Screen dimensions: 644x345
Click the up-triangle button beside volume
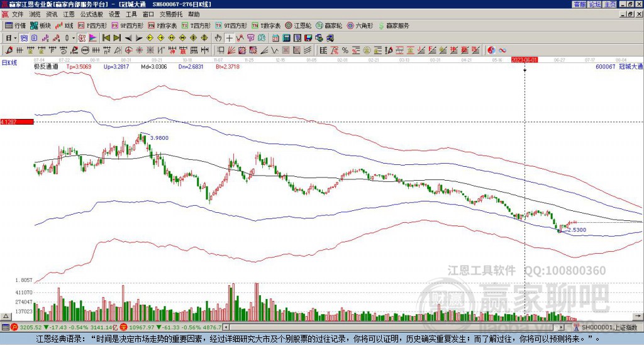(6, 316)
